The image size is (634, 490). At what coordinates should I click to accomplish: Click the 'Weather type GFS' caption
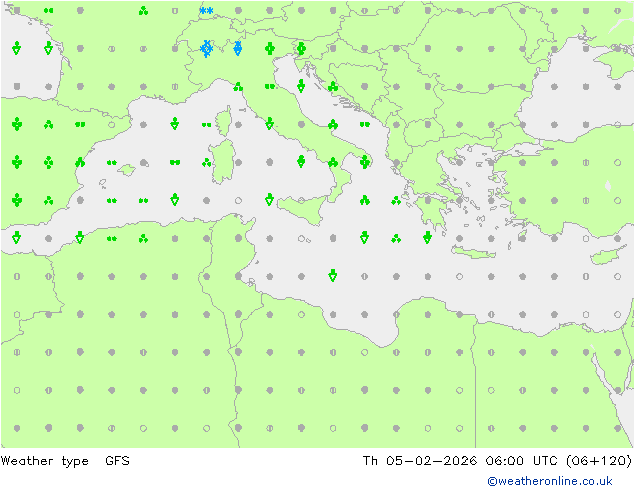click(x=65, y=461)
